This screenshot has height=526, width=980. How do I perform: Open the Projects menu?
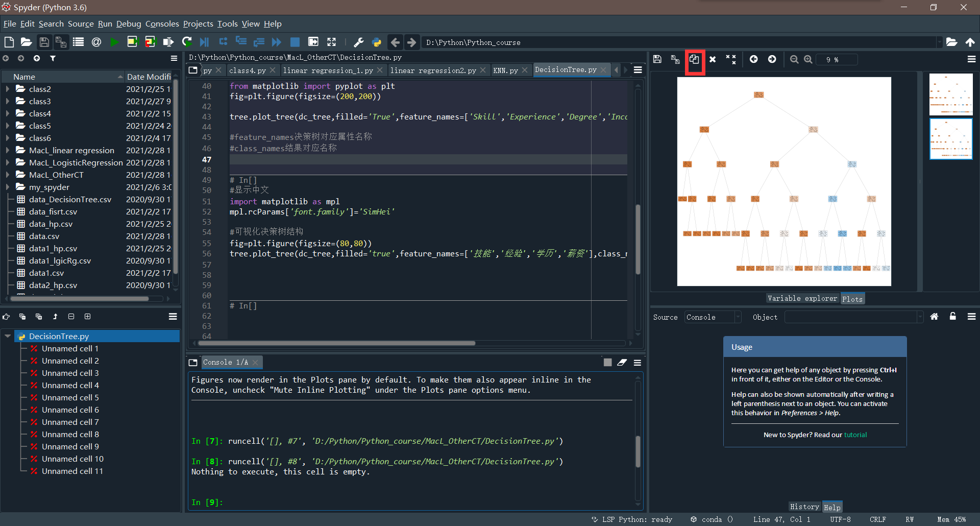click(198, 23)
